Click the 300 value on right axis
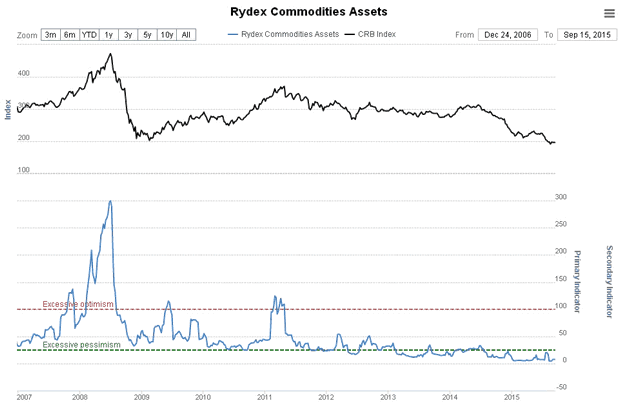Image resolution: width=620 pixels, height=405 pixels. (561, 197)
